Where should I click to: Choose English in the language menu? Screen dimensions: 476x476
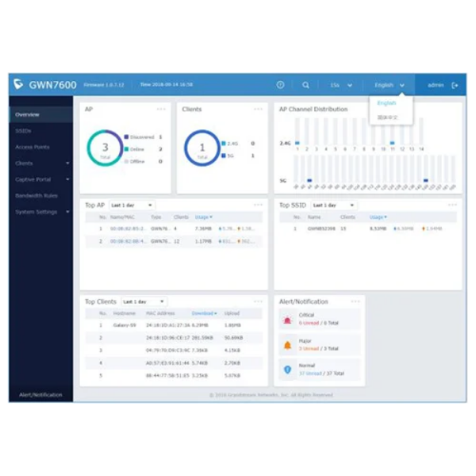tap(386, 103)
